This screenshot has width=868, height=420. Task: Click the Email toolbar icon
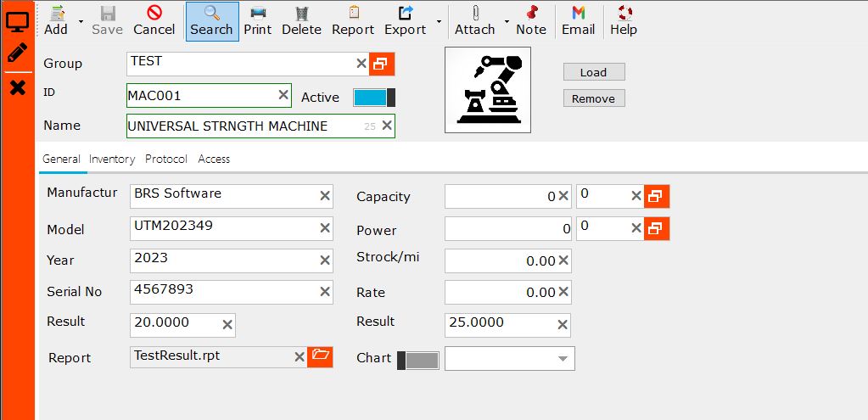coord(579,12)
